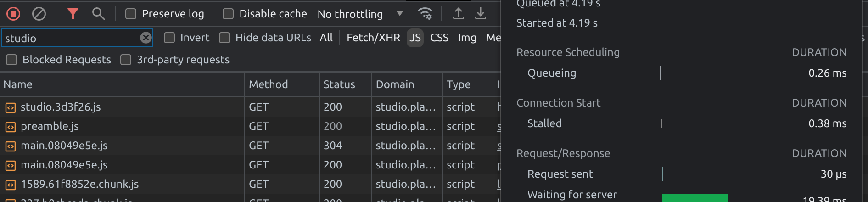Switch to the Img filter
Viewport: 868px width, 202px height.
pyautogui.click(x=467, y=38)
